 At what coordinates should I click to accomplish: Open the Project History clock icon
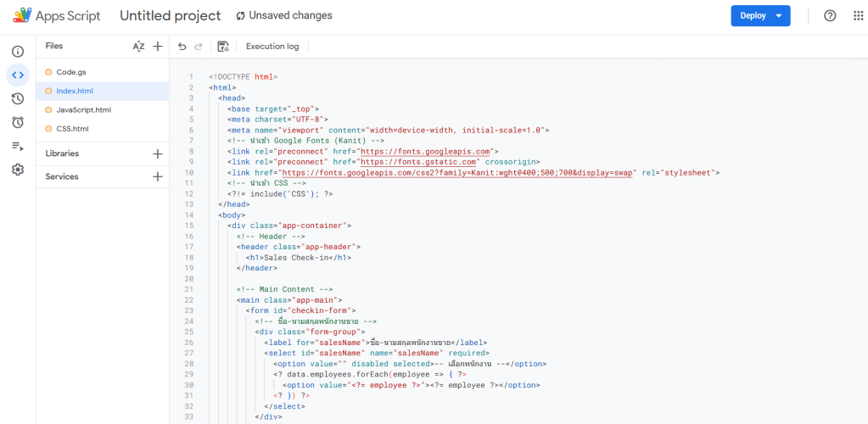(17, 98)
